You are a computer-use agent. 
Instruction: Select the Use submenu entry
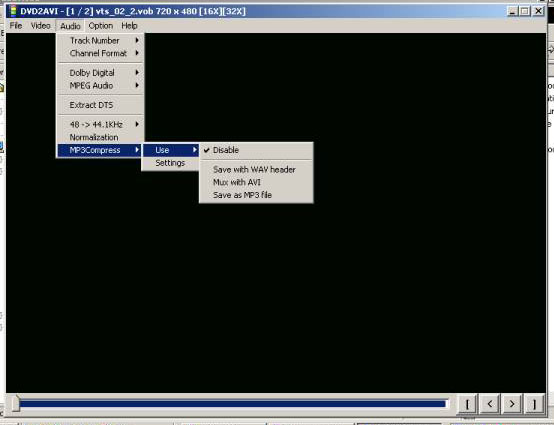point(171,150)
